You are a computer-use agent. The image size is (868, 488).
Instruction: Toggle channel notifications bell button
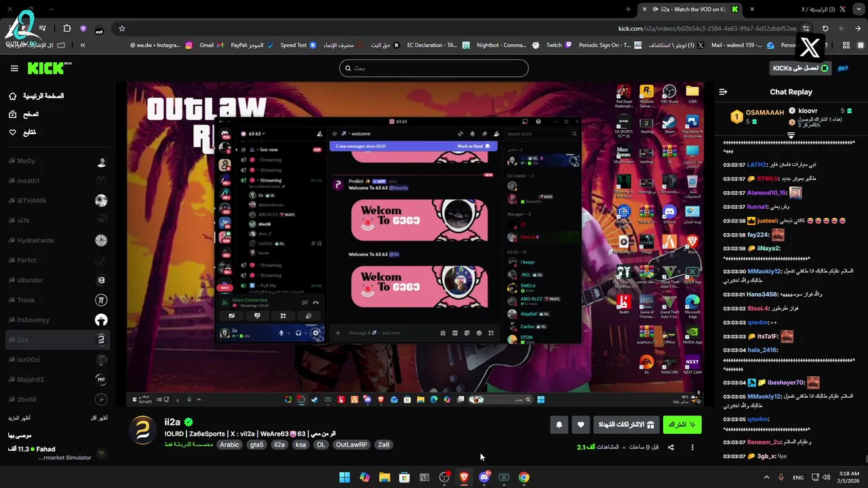coord(559,425)
